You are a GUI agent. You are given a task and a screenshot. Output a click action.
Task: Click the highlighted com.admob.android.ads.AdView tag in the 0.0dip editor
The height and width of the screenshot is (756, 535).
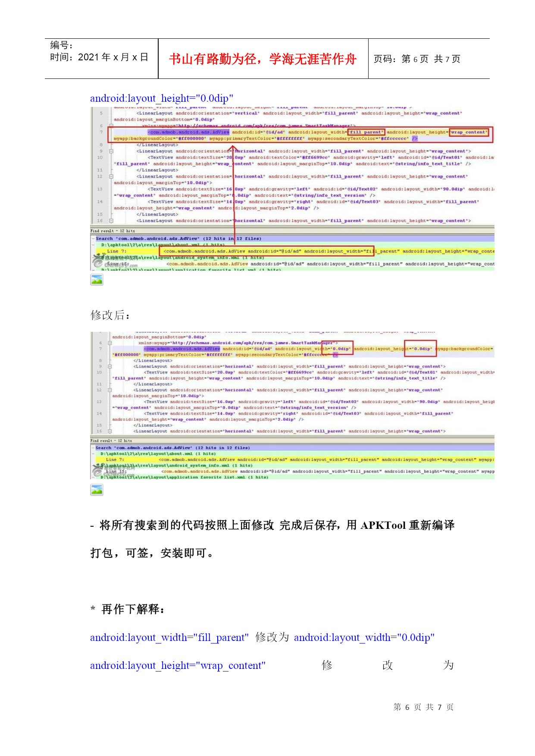point(182,349)
